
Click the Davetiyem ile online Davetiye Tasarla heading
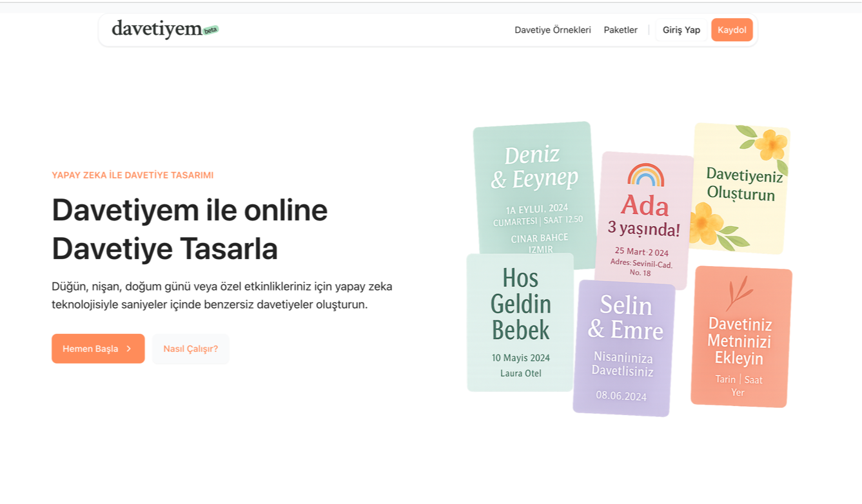click(190, 229)
